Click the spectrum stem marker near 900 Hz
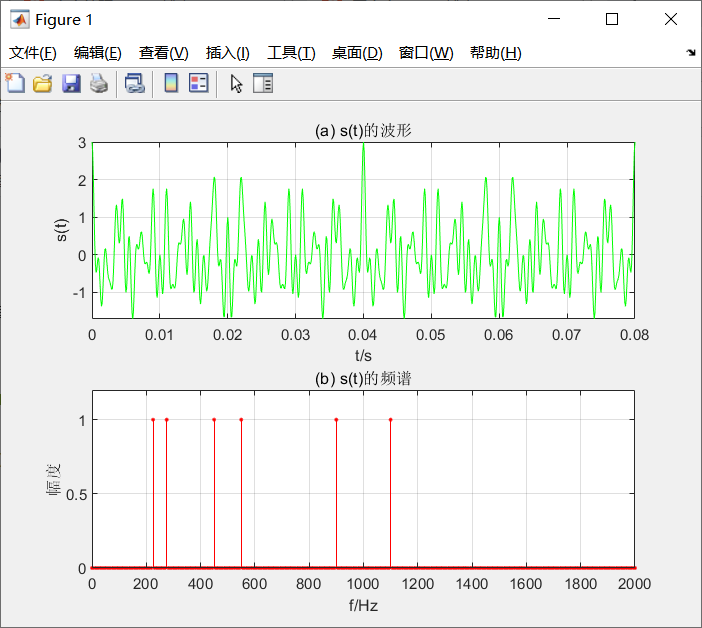The image size is (702, 628). 336,420
